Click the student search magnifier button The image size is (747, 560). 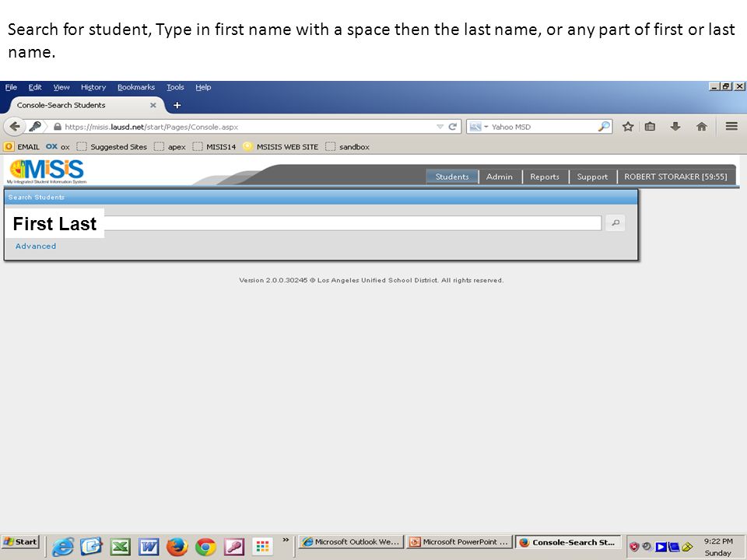(615, 223)
